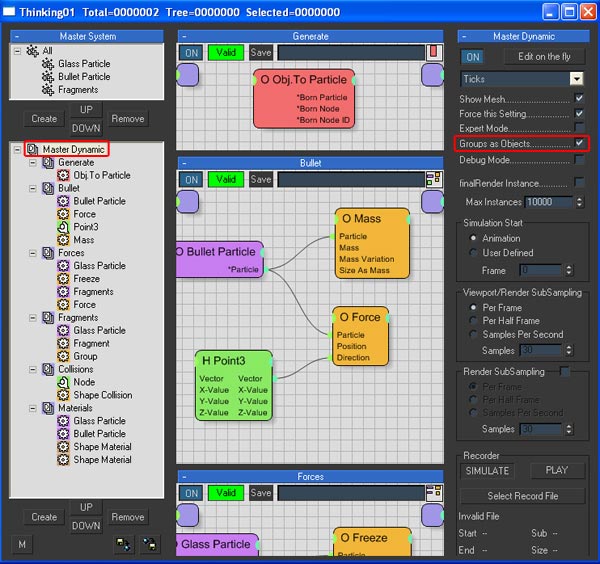Click the SIMULATE recorder button
Viewport: 600px width, 564px height.
[x=487, y=471]
